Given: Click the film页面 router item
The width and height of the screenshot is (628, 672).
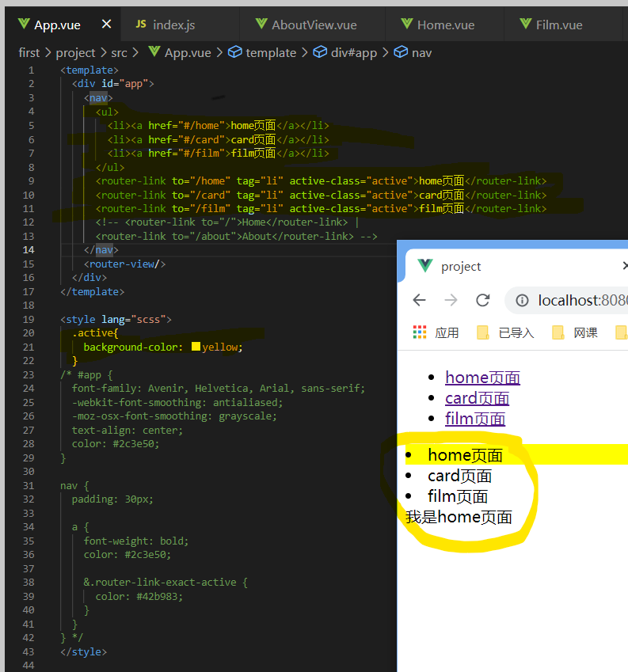Looking at the screenshot, I should pyautogui.click(x=458, y=497).
